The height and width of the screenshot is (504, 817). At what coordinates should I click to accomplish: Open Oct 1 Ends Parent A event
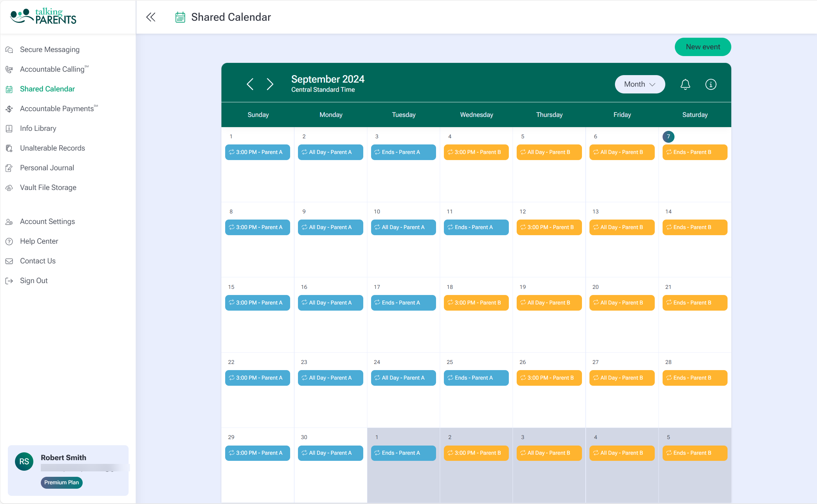(403, 453)
